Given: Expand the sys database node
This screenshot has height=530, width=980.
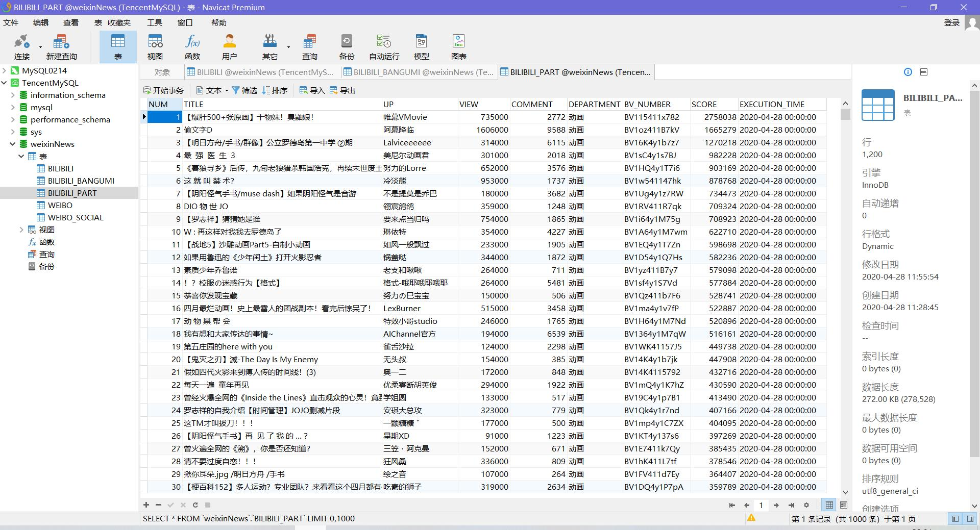Looking at the screenshot, I should pos(13,132).
